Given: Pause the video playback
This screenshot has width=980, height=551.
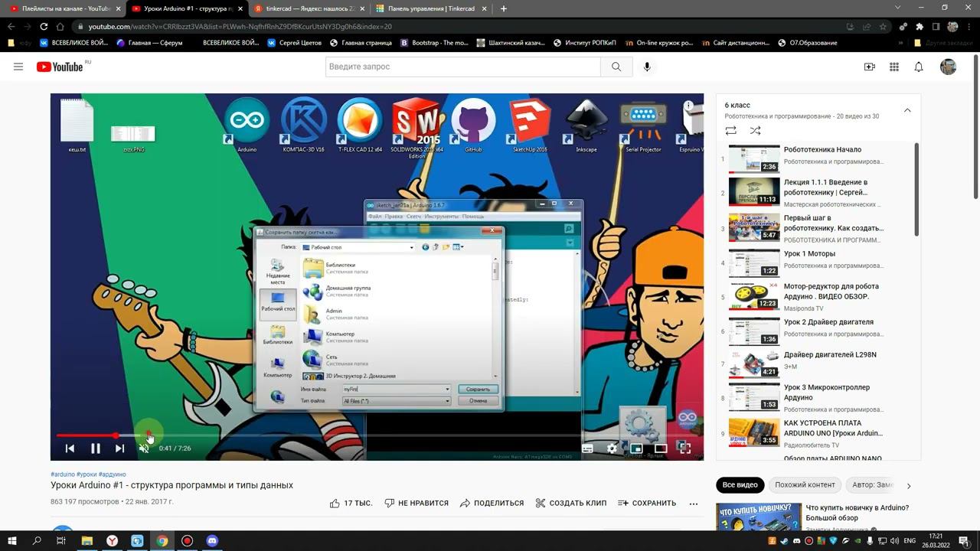Looking at the screenshot, I should point(95,448).
